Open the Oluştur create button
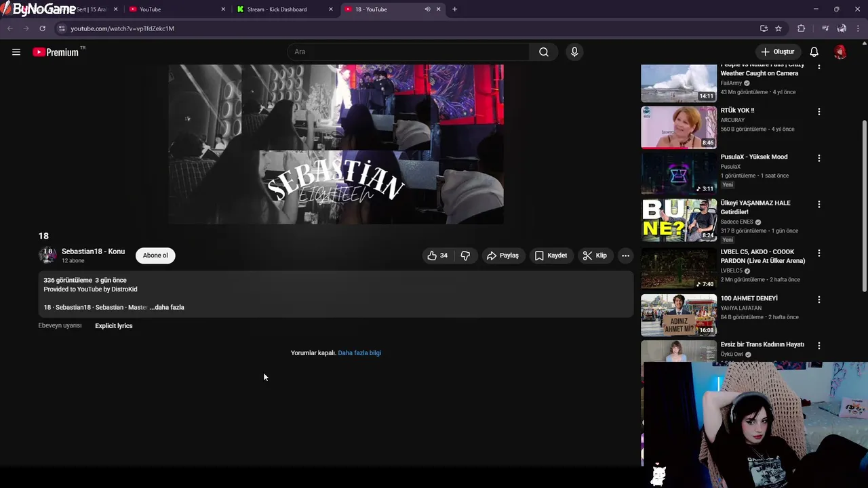Viewport: 868px width, 488px height. (777, 52)
